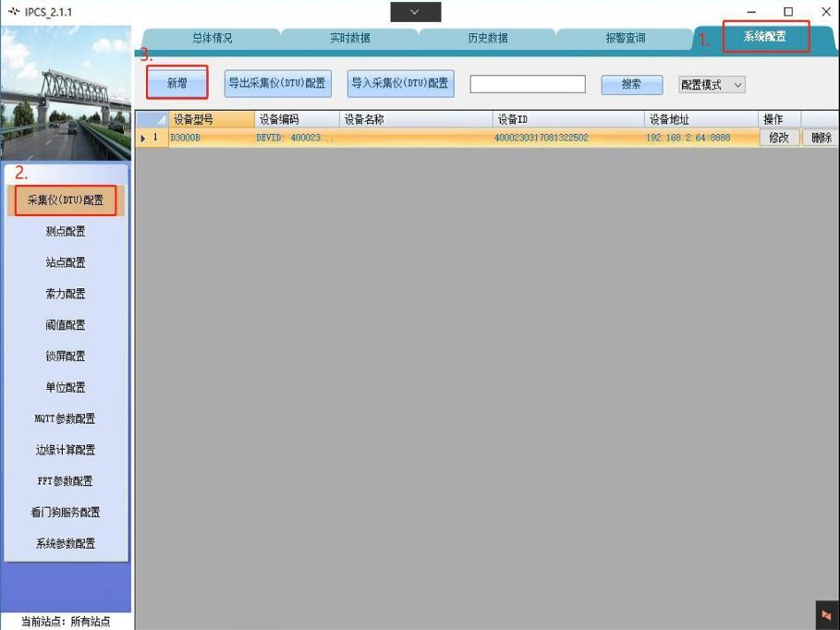Go to the 报警查询 tab
The height and width of the screenshot is (630, 840).
tap(626, 39)
